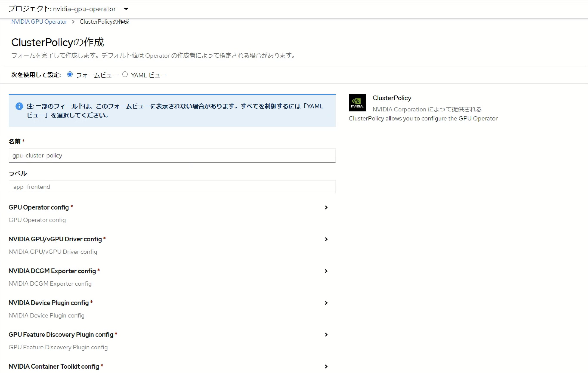The image size is (588, 373).
Task: Select the YAML ビュー radio button
Action: point(125,74)
